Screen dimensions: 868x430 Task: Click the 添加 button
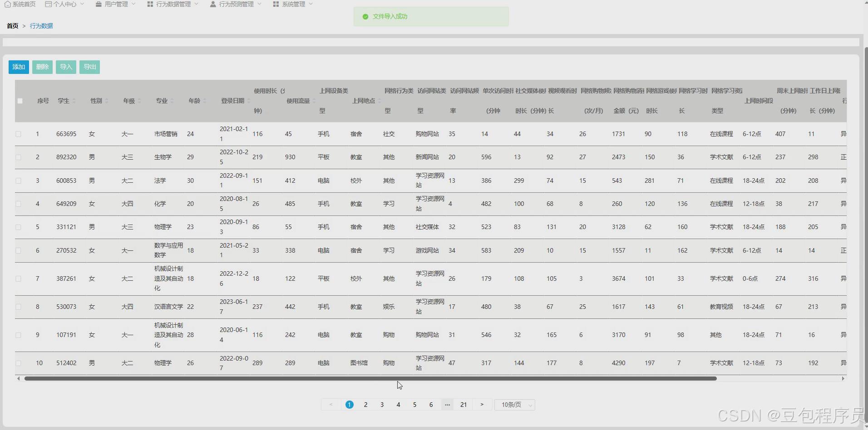[x=19, y=67]
